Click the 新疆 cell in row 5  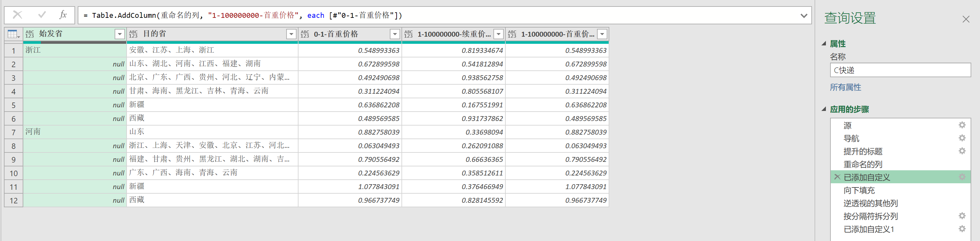click(212, 105)
